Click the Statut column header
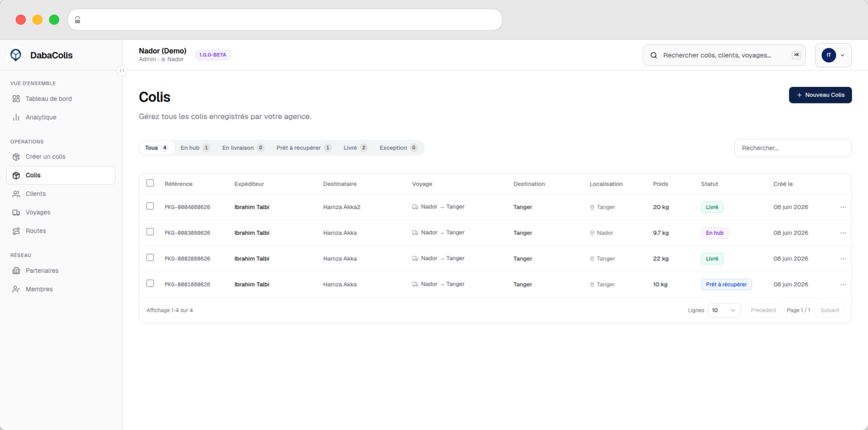This screenshot has height=430, width=868. (709, 184)
